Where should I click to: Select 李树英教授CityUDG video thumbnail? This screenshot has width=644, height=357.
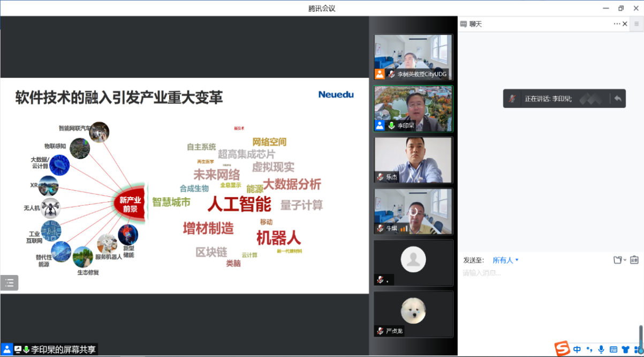click(x=413, y=57)
